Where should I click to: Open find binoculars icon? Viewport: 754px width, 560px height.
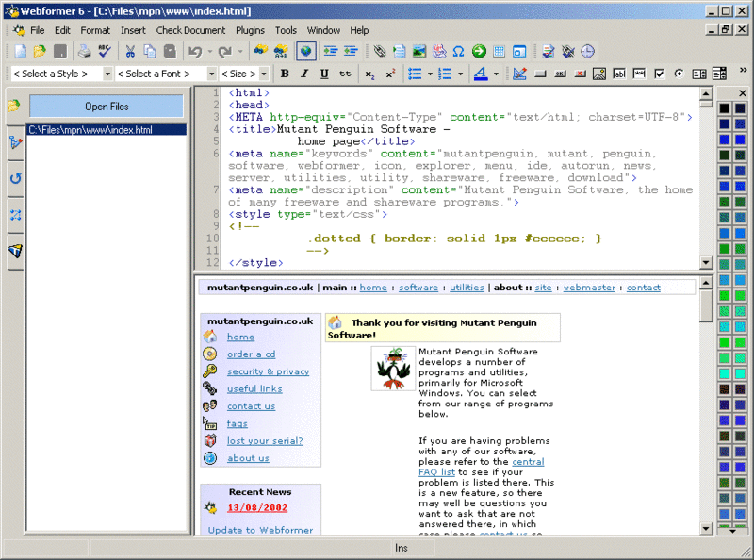[261, 51]
